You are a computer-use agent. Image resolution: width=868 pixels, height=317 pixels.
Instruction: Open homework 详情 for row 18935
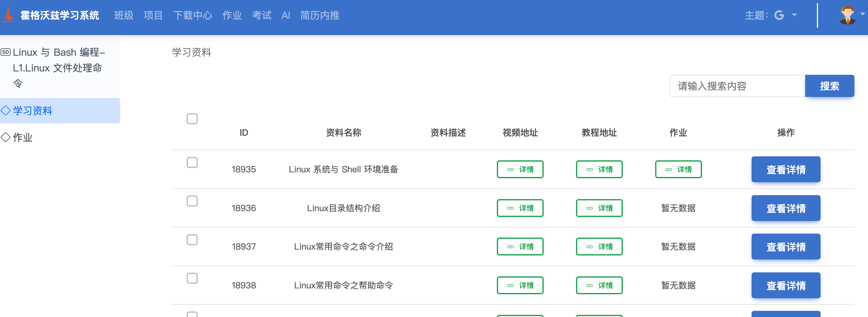click(678, 169)
